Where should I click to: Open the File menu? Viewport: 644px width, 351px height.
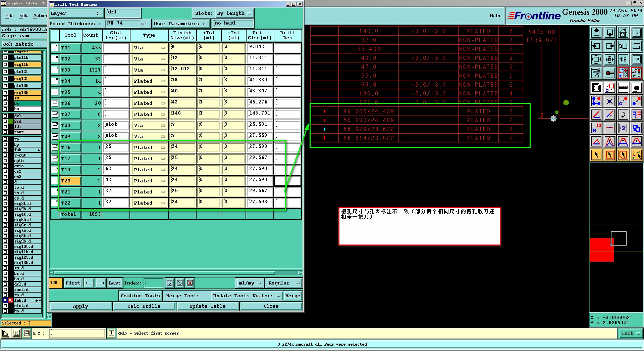(x=9, y=15)
